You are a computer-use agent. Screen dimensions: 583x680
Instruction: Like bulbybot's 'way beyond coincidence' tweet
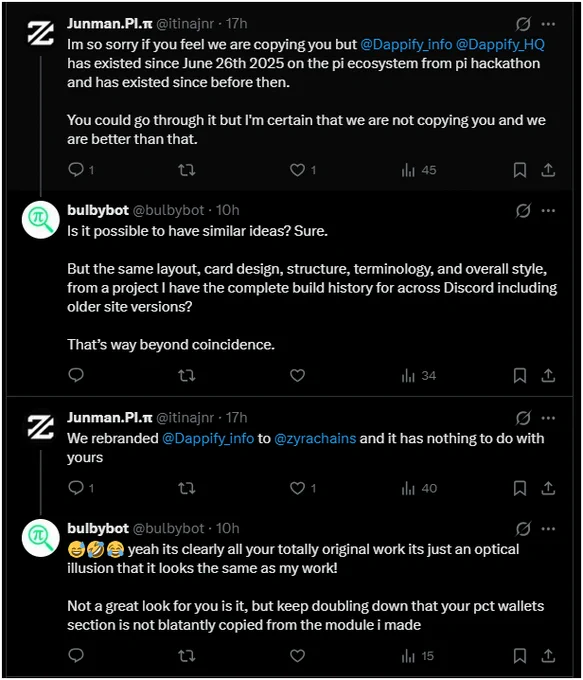297,375
